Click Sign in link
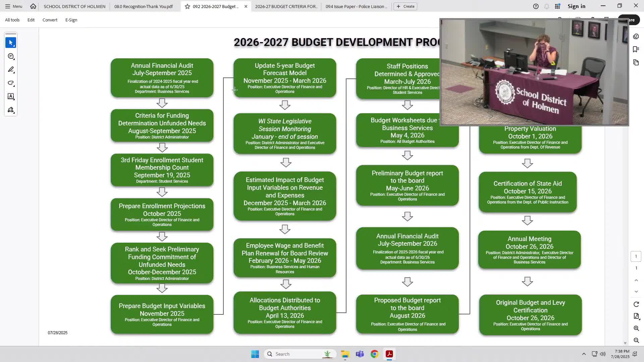The height and width of the screenshot is (362, 644). click(576, 6)
